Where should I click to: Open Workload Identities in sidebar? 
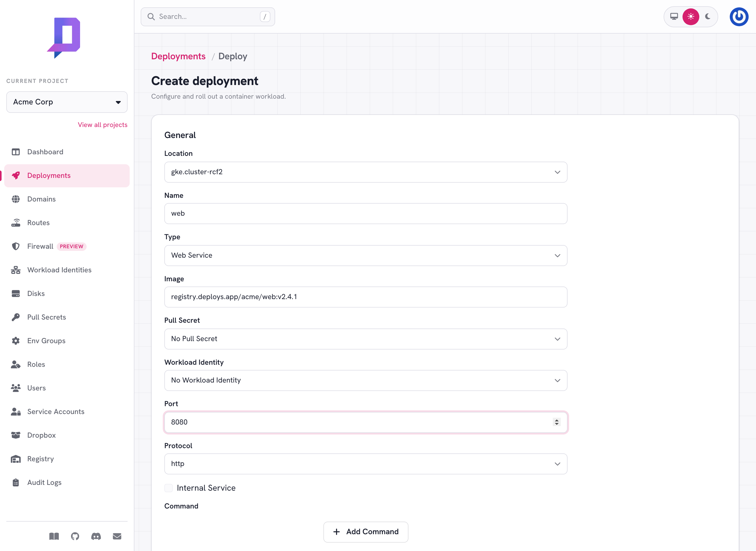[67, 270]
